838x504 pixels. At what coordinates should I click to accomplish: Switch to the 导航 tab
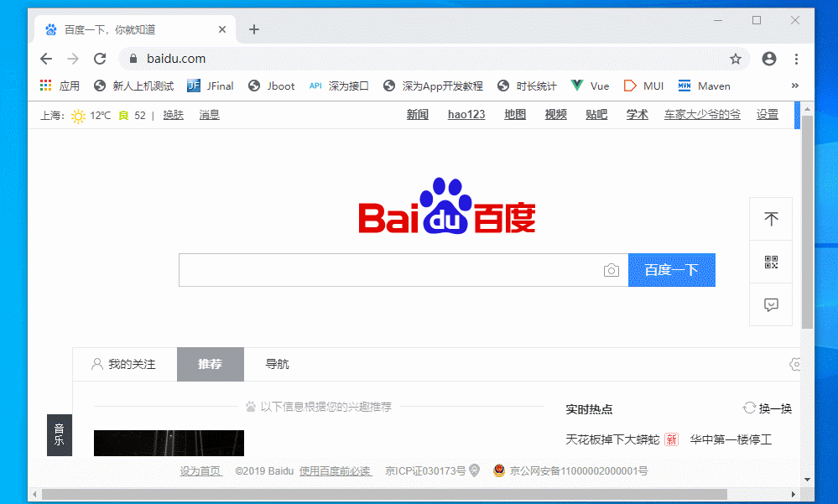click(278, 364)
